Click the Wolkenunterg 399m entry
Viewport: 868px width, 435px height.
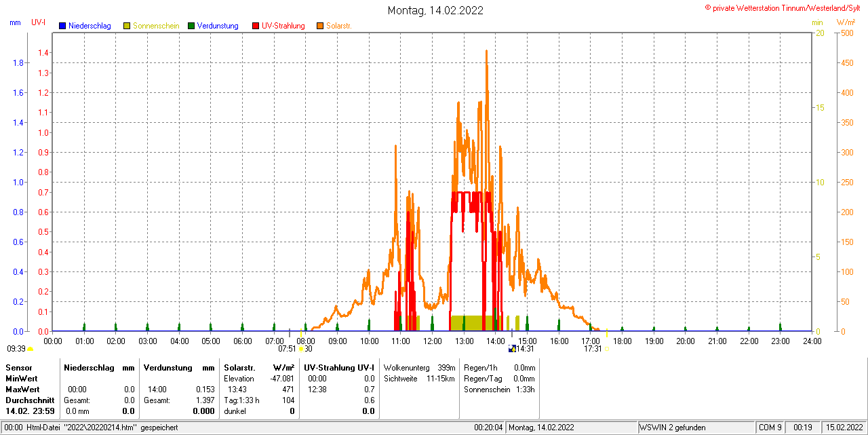click(x=419, y=367)
